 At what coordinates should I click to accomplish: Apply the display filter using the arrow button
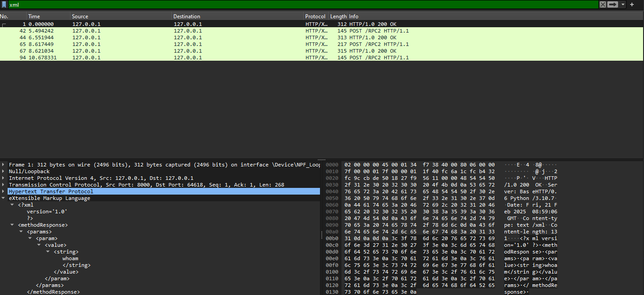point(613,4)
